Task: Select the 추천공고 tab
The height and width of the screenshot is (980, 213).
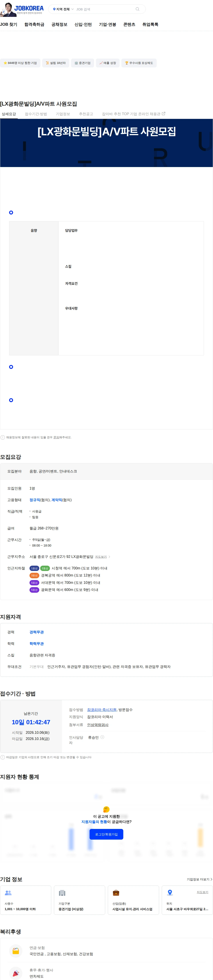Action: pyautogui.click(x=86, y=114)
